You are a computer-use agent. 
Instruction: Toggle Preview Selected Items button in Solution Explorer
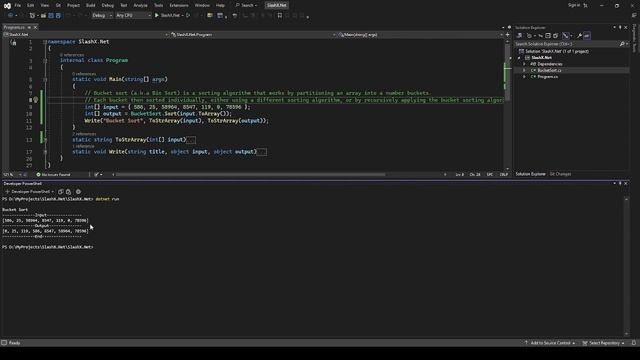click(587, 36)
